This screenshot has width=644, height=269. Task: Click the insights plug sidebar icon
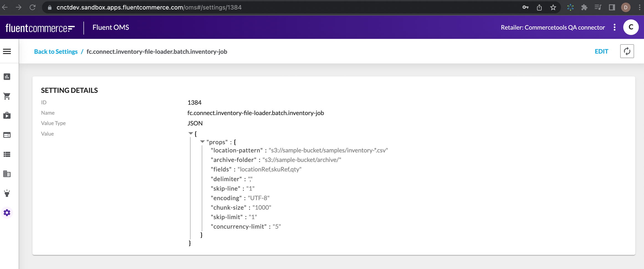[x=7, y=193]
